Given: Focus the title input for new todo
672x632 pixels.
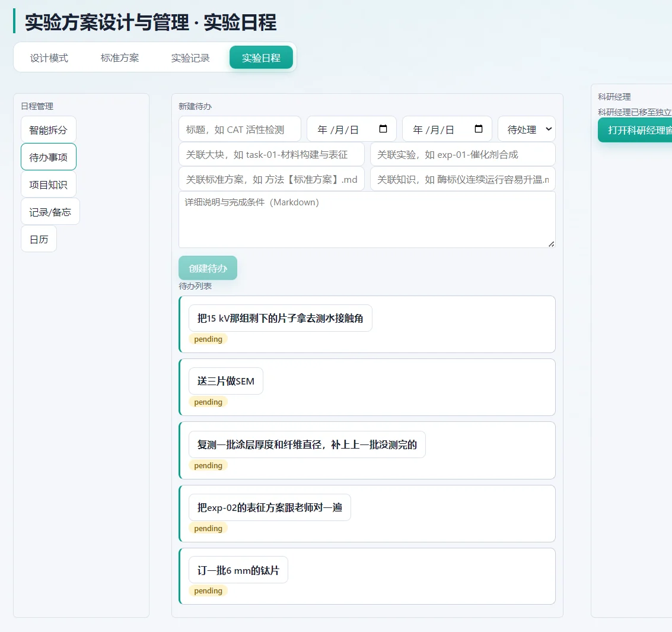Looking at the screenshot, I should pos(240,129).
